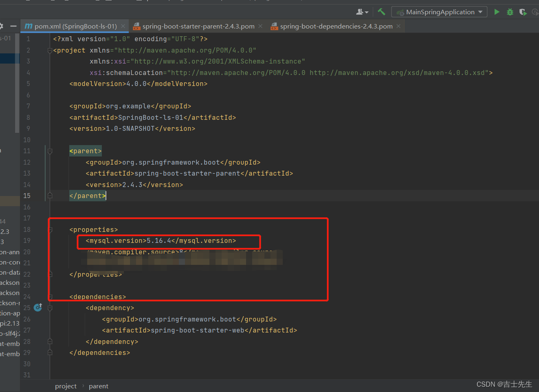This screenshot has width=539, height=392.
Task: Close the spring-boot-starter-parent-2.4.3.pom tab
Action: coord(260,26)
